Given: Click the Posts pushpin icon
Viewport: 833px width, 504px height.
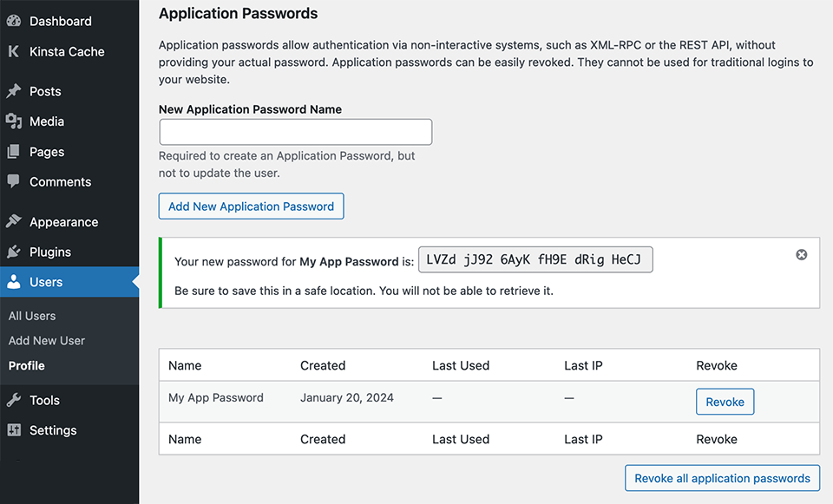Looking at the screenshot, I should coord(14,91).
